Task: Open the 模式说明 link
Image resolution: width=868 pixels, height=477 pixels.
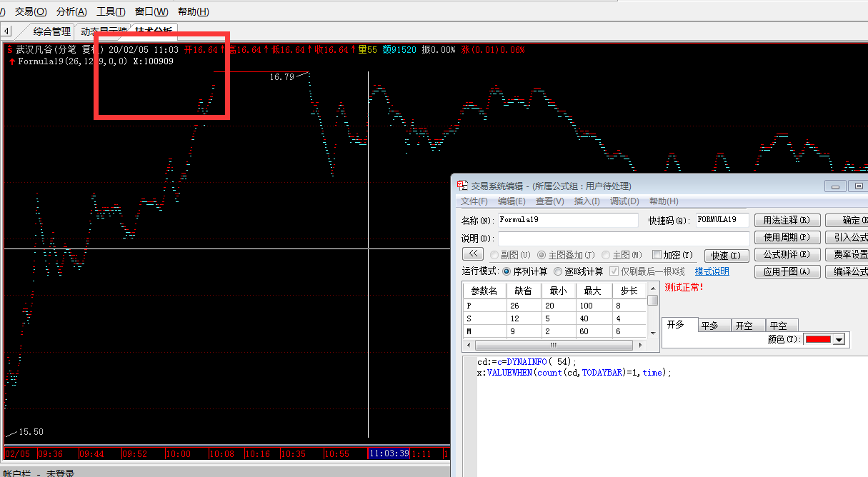Action: 712,271
